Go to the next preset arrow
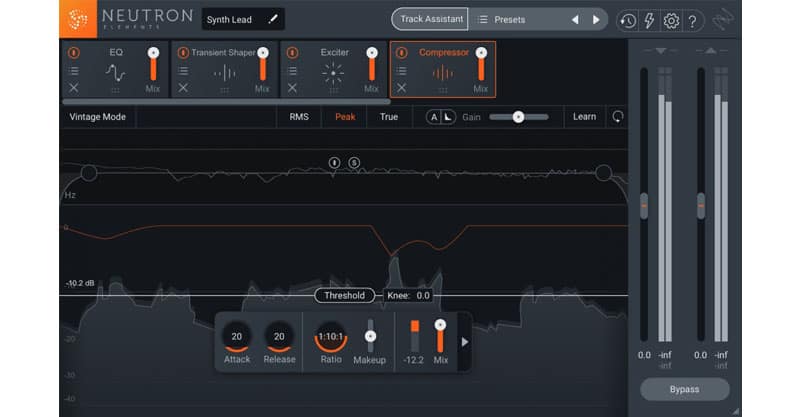 pos(596,19)
